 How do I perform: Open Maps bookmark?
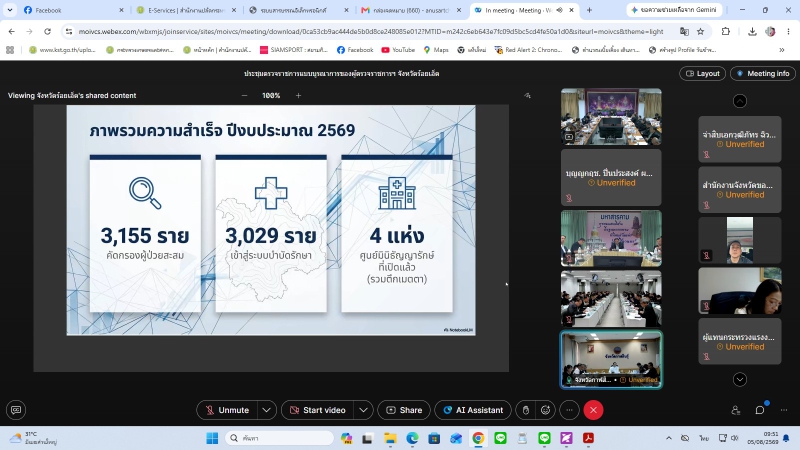pos(436,50)
